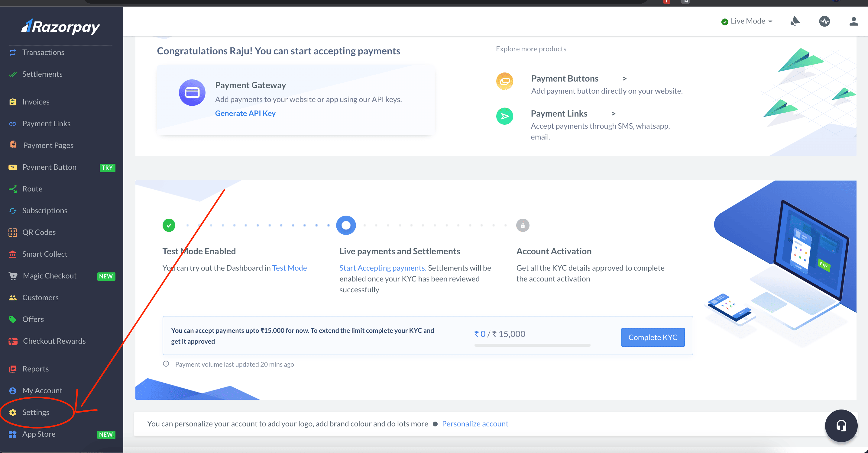Click the Payment Links product heading
The height and width of the screenshot is (453, 868).
click(x=559, y=114)
